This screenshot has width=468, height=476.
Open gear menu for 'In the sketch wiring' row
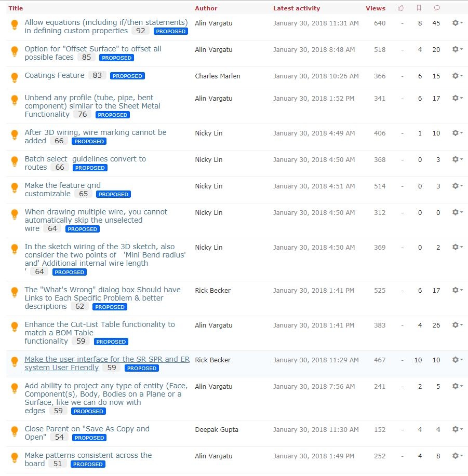(x=458, y=247)
